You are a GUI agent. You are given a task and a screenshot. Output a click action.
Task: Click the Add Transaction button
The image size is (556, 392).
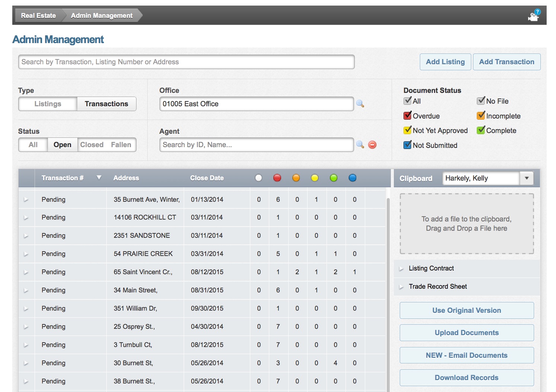pos(507,62)
